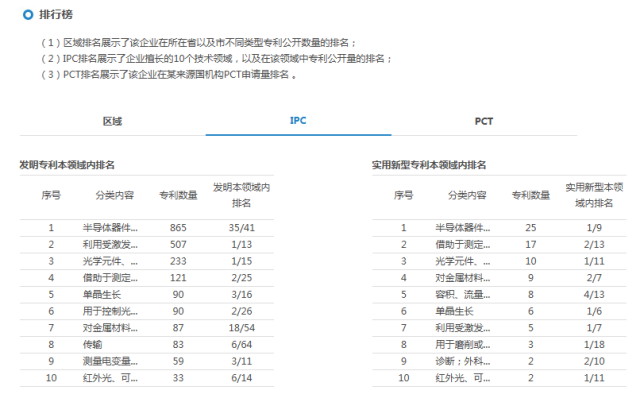Viewport: 640px width, 398px height.
Task: Click 红外光、可... in the utility model table
Action: pos(463,378)
